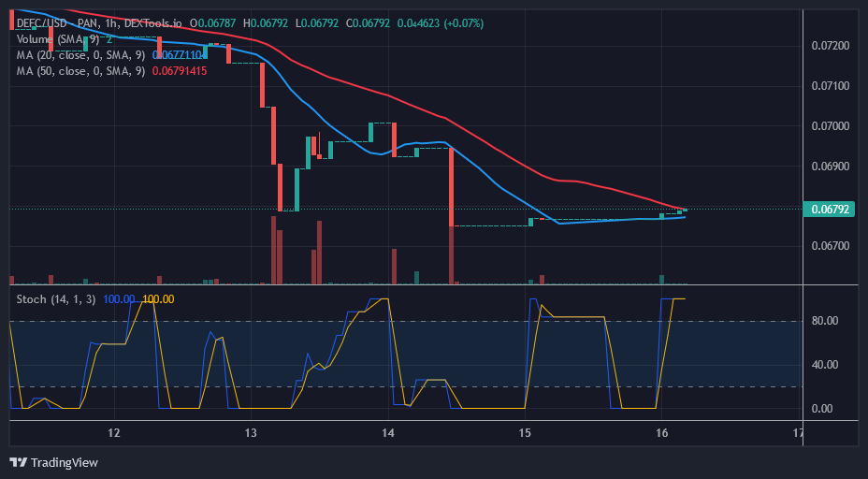Select the Volume (SMA, 9) indicator legend
Image resolution: width=868 pixels, height=479 pixels.
[x=58, y=39]
